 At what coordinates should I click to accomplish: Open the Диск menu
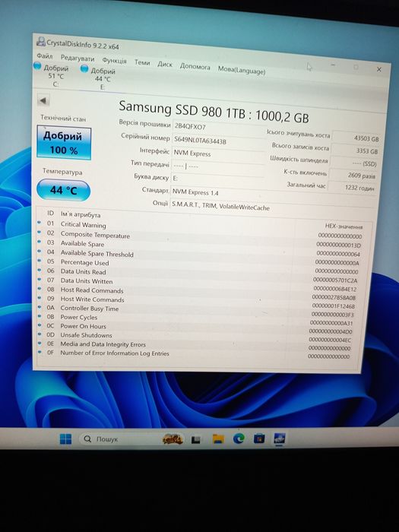coord(165,64)
